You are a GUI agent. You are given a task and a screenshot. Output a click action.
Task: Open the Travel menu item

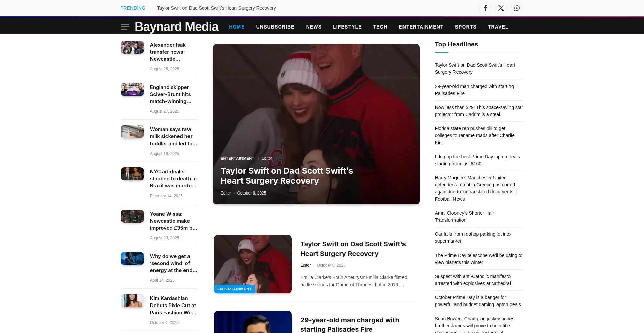coord(498,27)
